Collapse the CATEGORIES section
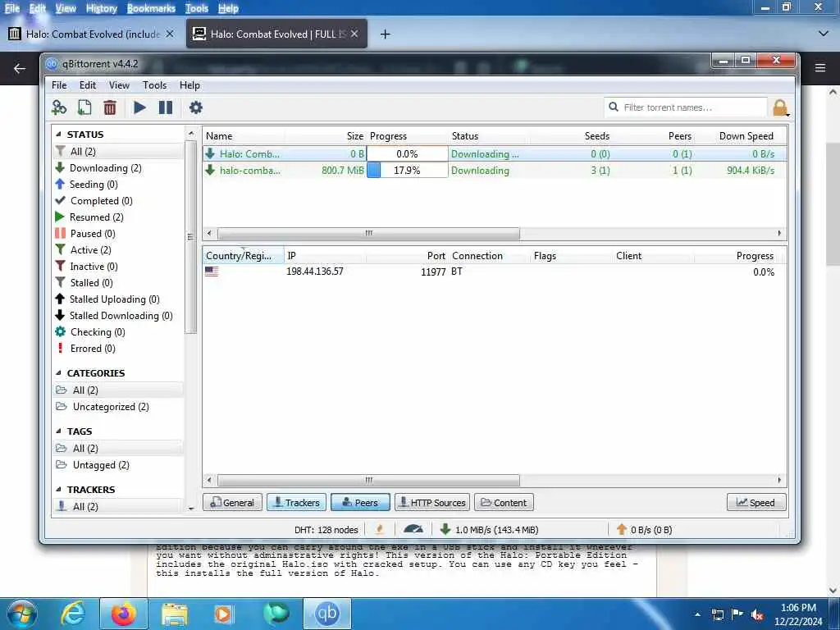 [58, 373]
